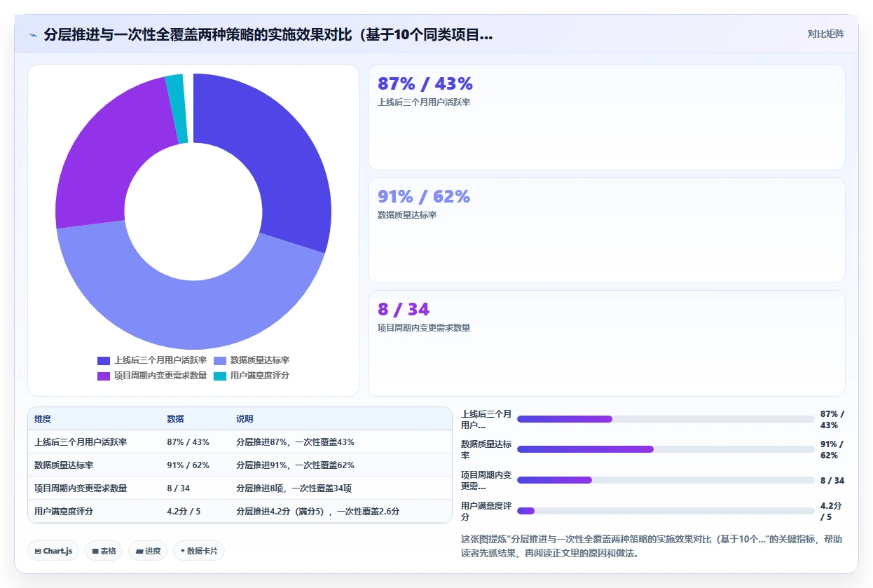Screen dimensions: 873x588
Task: Click progress value 4.2分 / 5
Action: click(x=831, y=511)
